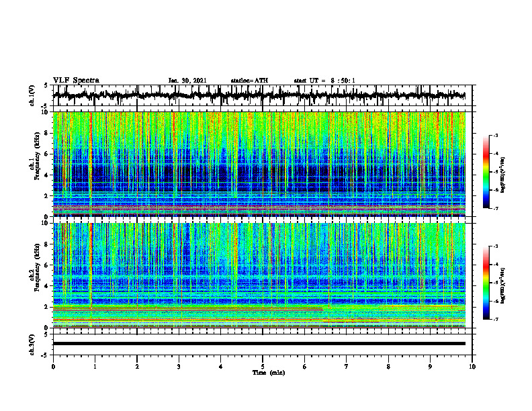Image resolution: width=532 pixels, height=411 pixels.
Task: Click the ch.2 "Frequency (kHz)" axis label
Action: [37, 267]
